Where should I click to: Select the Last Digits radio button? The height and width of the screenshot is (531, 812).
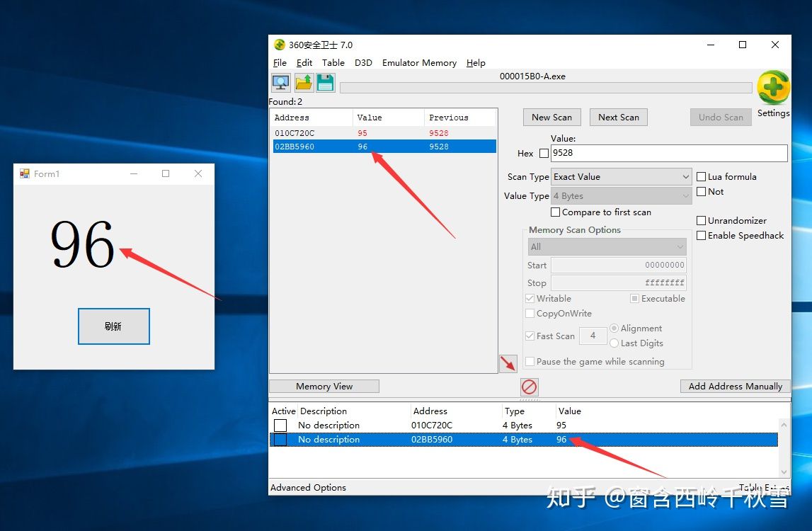(614, 343)
